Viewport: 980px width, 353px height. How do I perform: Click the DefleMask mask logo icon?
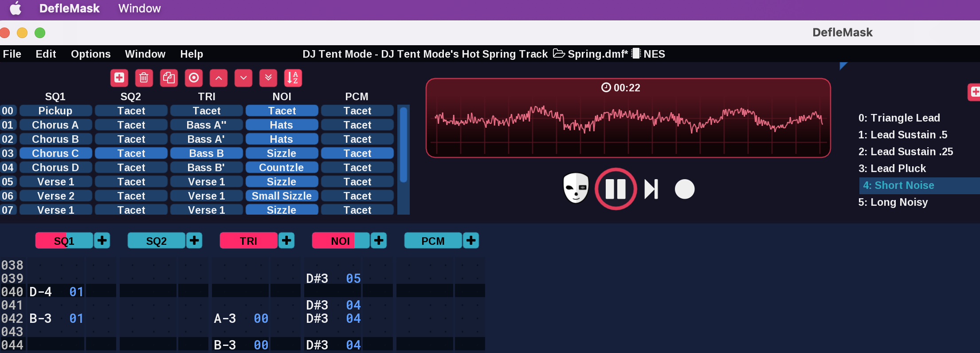click(x=576, y=188)
